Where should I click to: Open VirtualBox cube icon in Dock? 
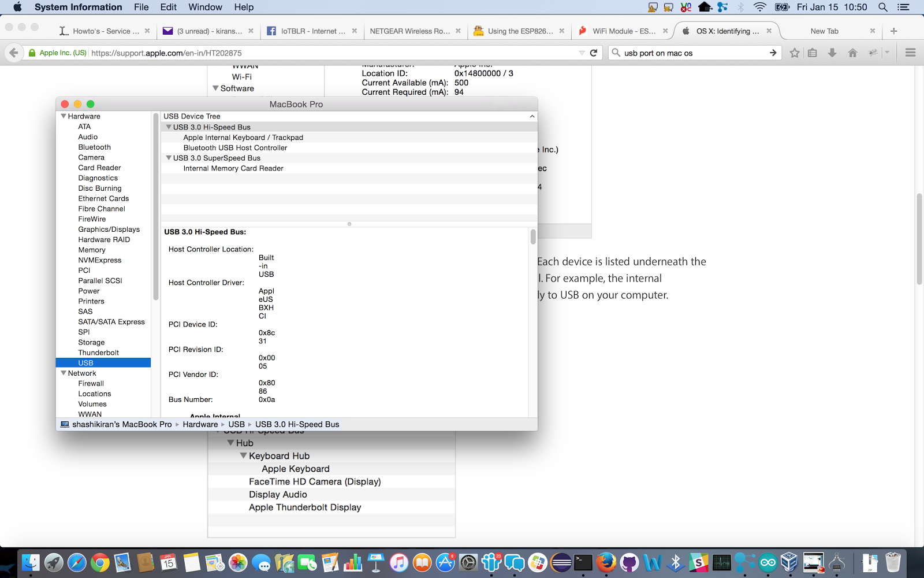click(789, 562)
